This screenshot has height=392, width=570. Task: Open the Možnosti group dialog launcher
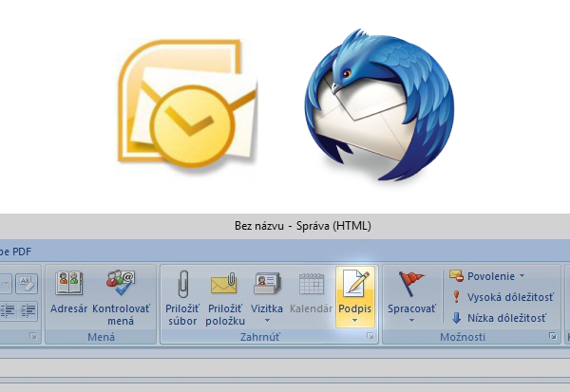553,336
